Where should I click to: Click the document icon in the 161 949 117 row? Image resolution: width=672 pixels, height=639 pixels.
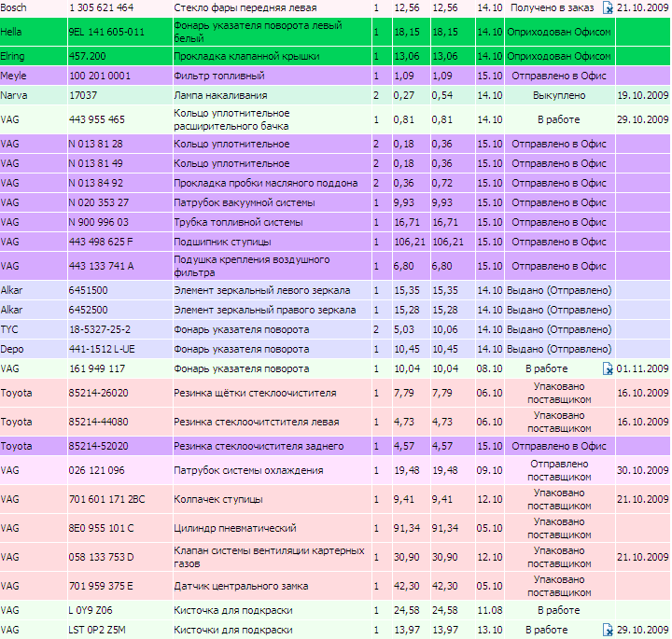click(x=608, y=368)
